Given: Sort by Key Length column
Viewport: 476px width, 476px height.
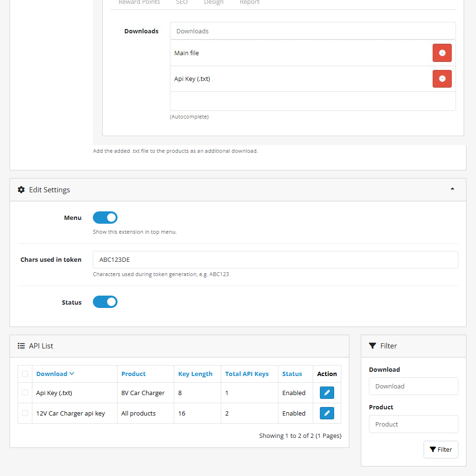Looking at the screenshot, I should (195, 374).
